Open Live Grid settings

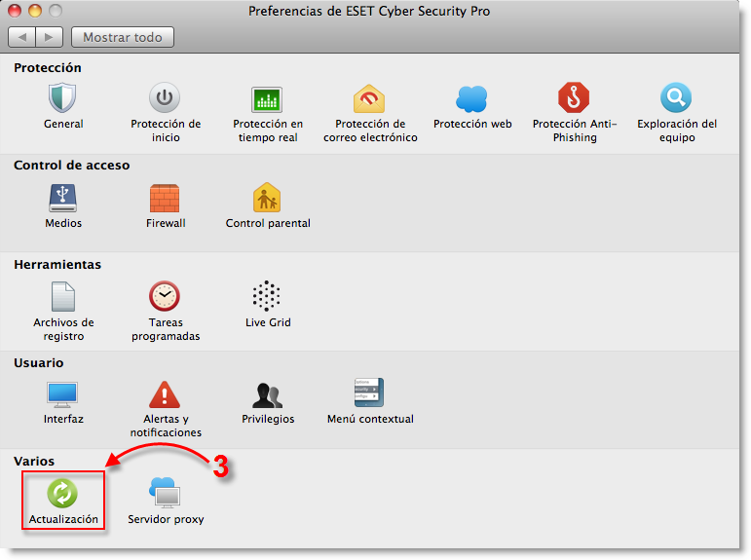tap(267, 297)
